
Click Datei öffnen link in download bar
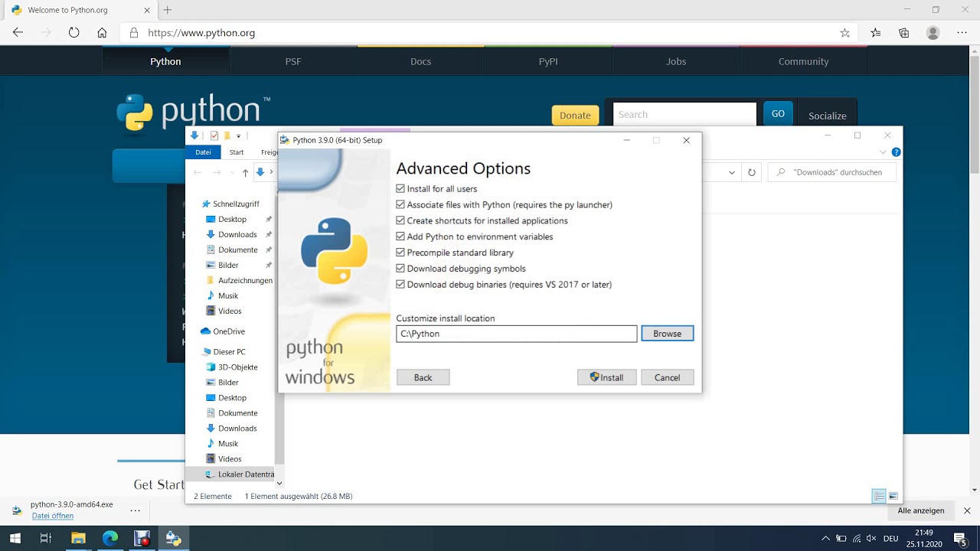(53, 516)
